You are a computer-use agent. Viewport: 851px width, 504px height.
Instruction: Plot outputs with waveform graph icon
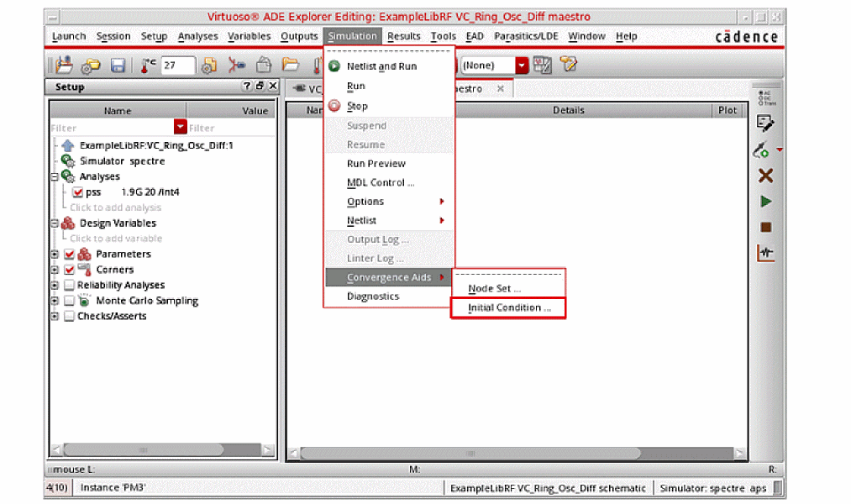tap(766, 253)
